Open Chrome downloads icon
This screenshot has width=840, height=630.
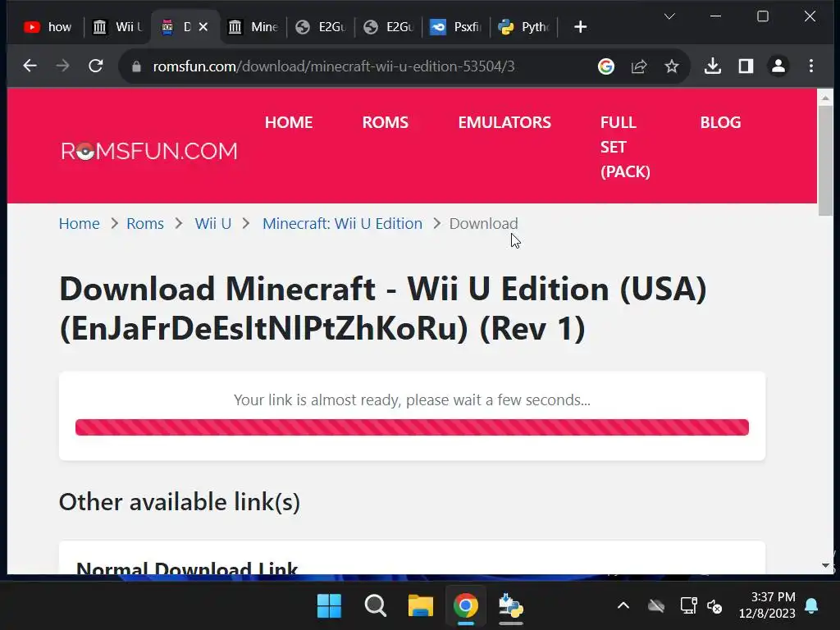coord(713,66)
